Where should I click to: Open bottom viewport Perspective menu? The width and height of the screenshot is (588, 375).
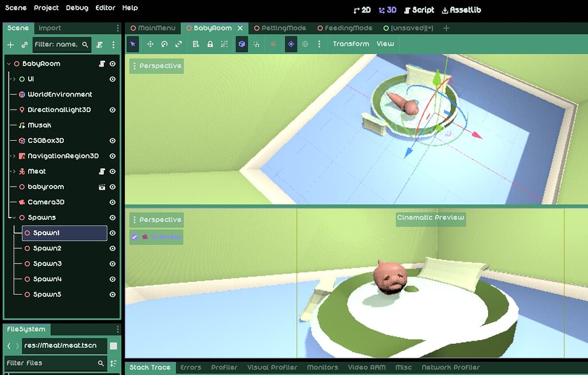[157, 220]
